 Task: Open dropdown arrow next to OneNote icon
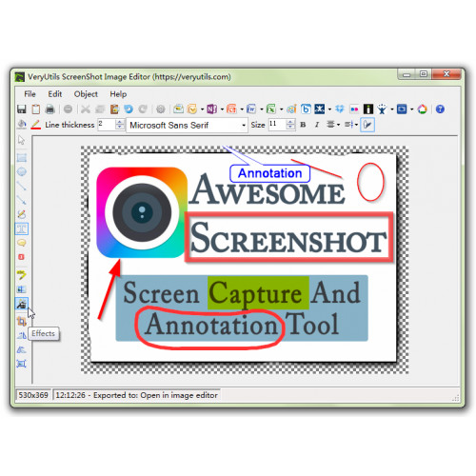(x=222, y=109)
